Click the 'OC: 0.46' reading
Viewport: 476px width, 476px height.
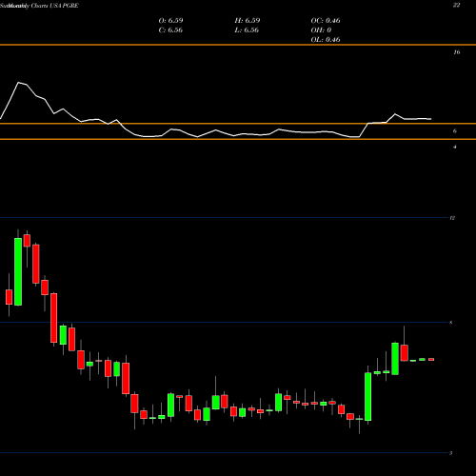tap(326, 21)
